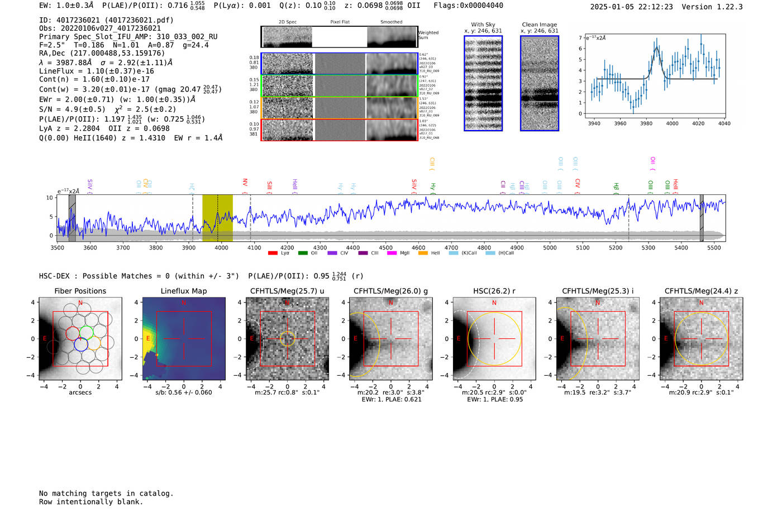Click the Lyα red legend swatch

click(273, 253)
